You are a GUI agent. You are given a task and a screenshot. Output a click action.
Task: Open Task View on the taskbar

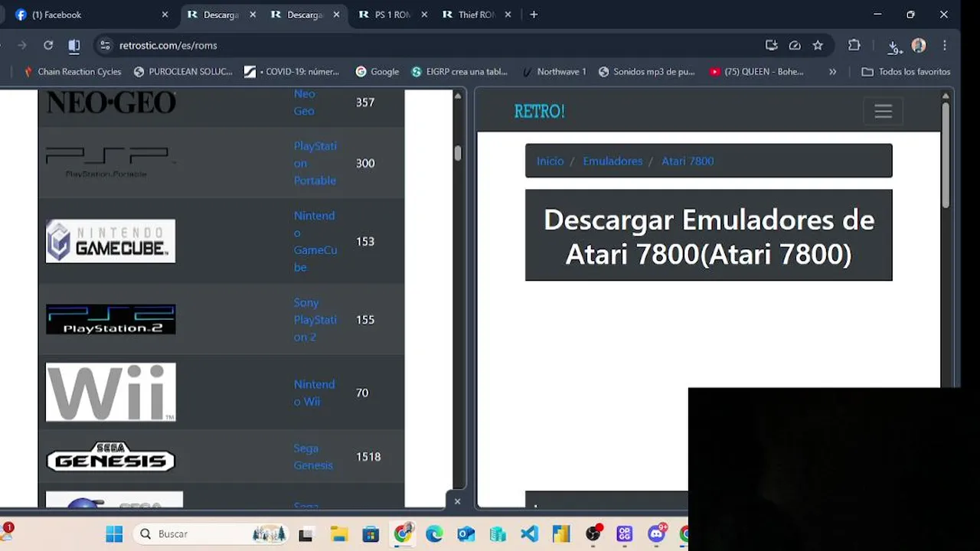pos(305,534)
